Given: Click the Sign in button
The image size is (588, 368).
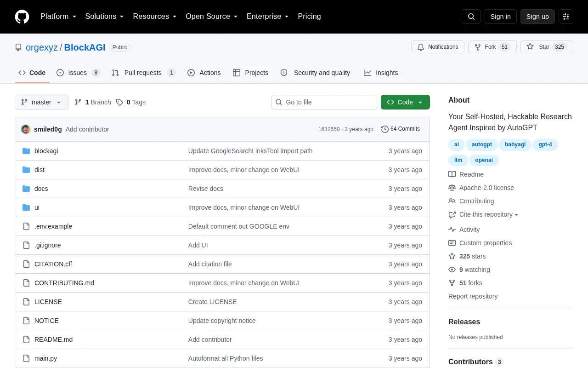Looking at the screenshot, I should (x=501, y=17).
